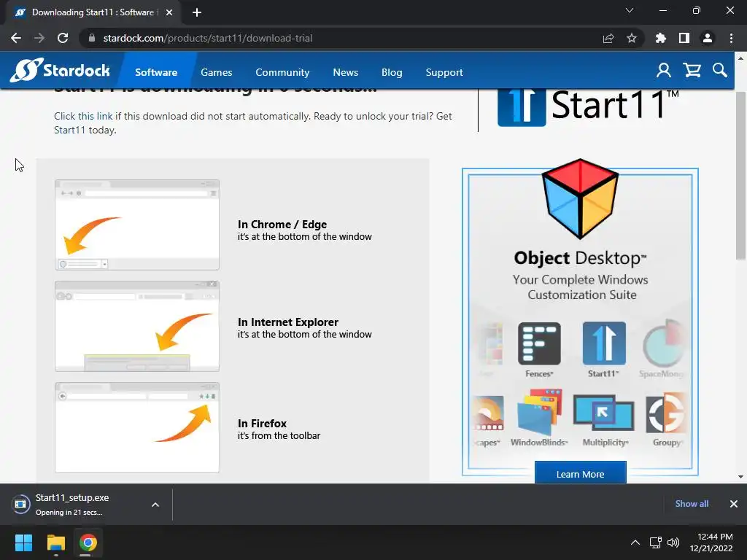747x560 pixels.
Task: Click the site search magnifier icon
Action: 720,71
